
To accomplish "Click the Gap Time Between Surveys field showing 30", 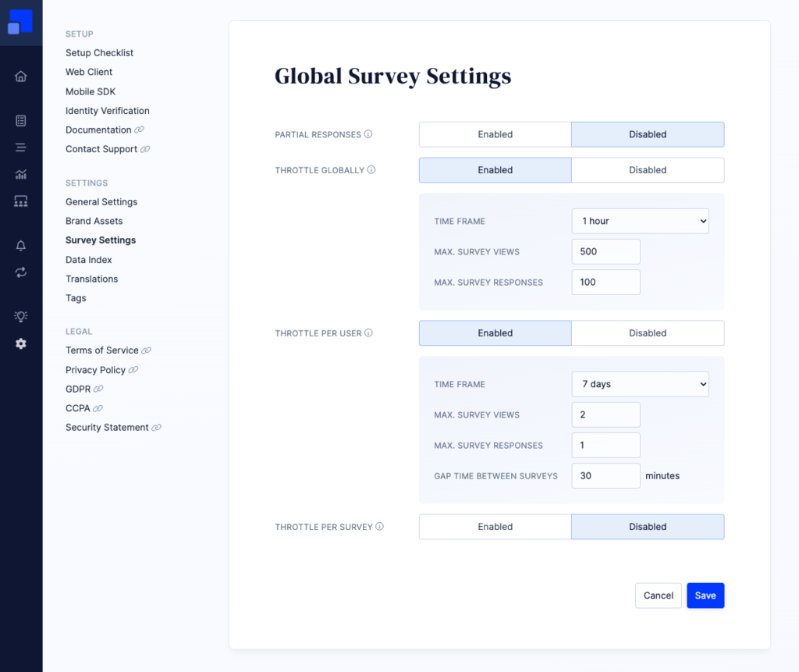I will (x=605, y=475).
